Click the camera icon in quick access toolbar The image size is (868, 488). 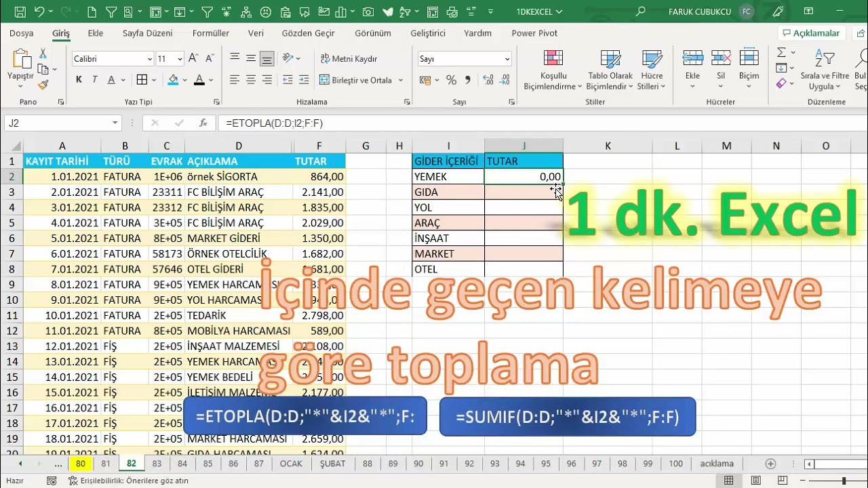pos(368,12)
